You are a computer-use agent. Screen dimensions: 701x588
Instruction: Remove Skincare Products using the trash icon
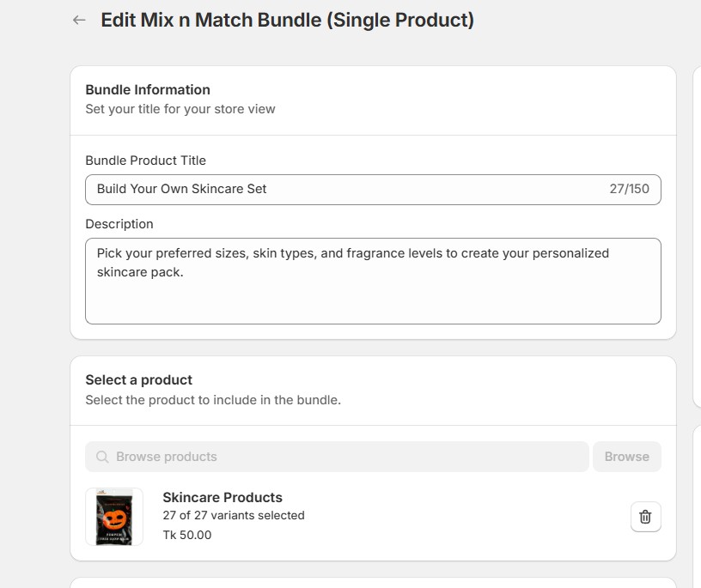point(645,517)
